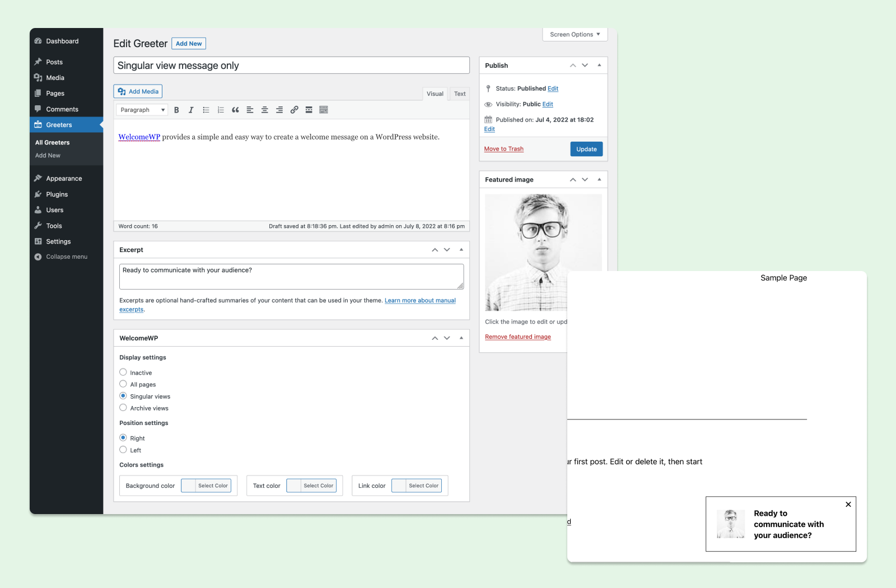Viewport: 896px width, 588px height.
Task: Move Featured image box down
Action: (585, 180)
